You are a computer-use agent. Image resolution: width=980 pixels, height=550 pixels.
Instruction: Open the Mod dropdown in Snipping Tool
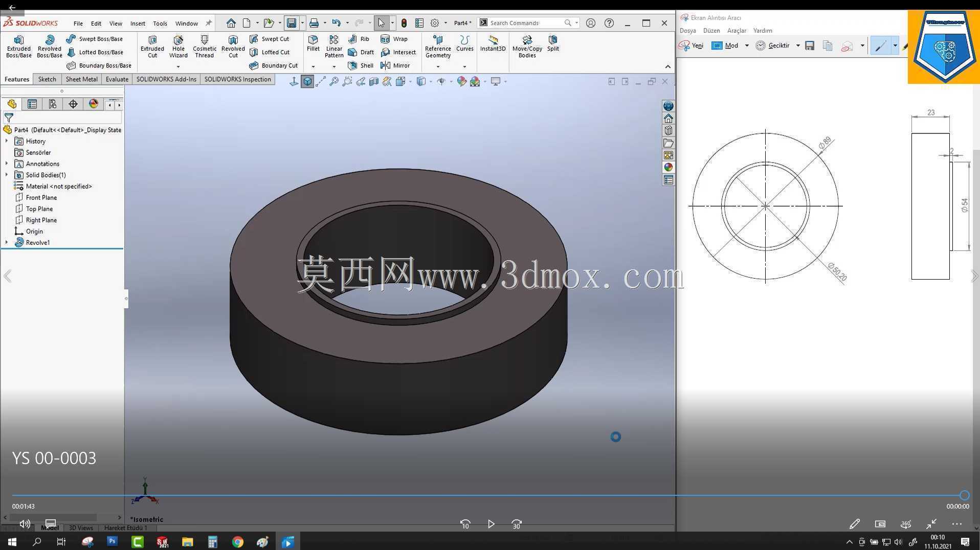tap(747, 45)
